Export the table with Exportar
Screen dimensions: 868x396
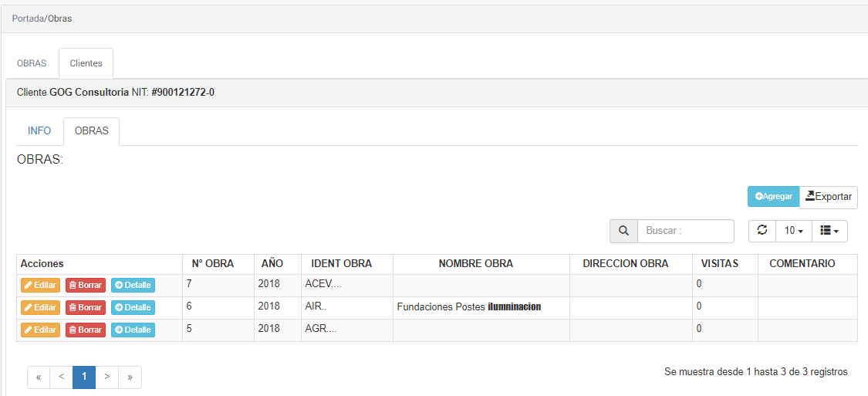[x=829, y=197]
